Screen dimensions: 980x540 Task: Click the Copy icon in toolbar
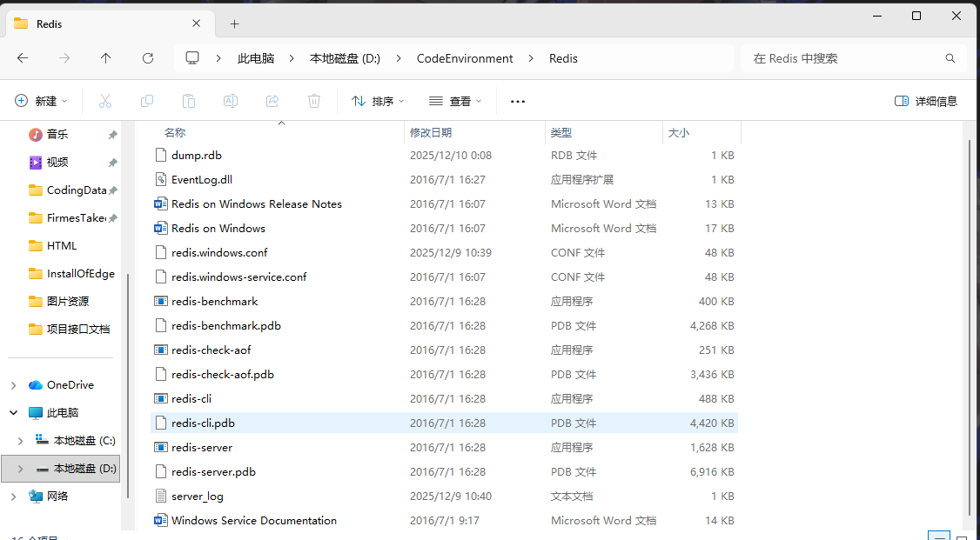coord(147,101)
